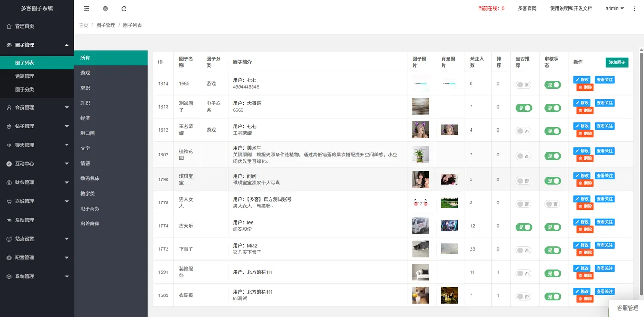Click 主页 in the breadcrumb

click(x=83, y=25)
